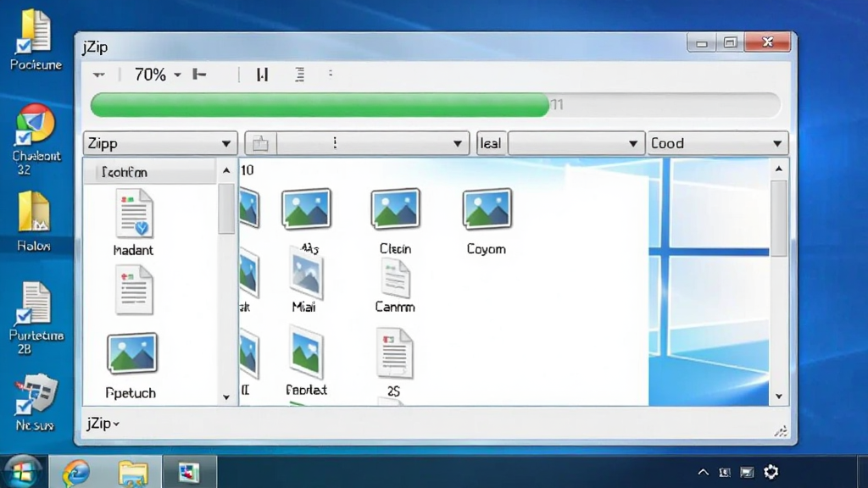Click the settings gear tray icon
868x488 pixels.
(771, 472)
